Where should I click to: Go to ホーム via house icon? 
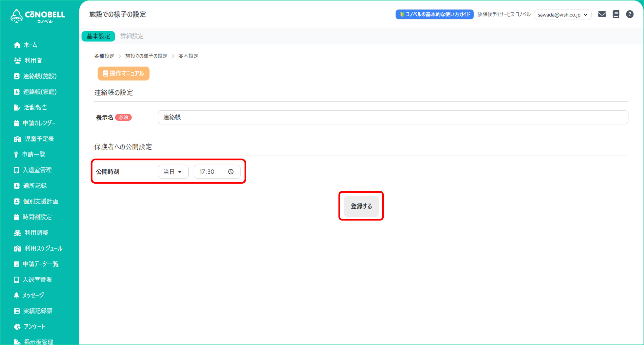coord(17,45)
